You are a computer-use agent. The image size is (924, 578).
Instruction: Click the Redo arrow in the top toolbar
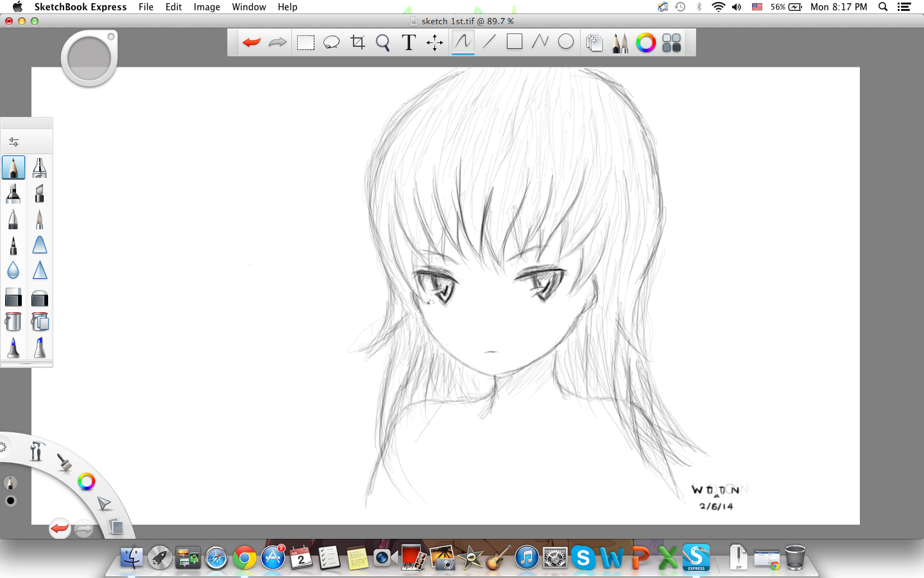(x=277, y=43)
